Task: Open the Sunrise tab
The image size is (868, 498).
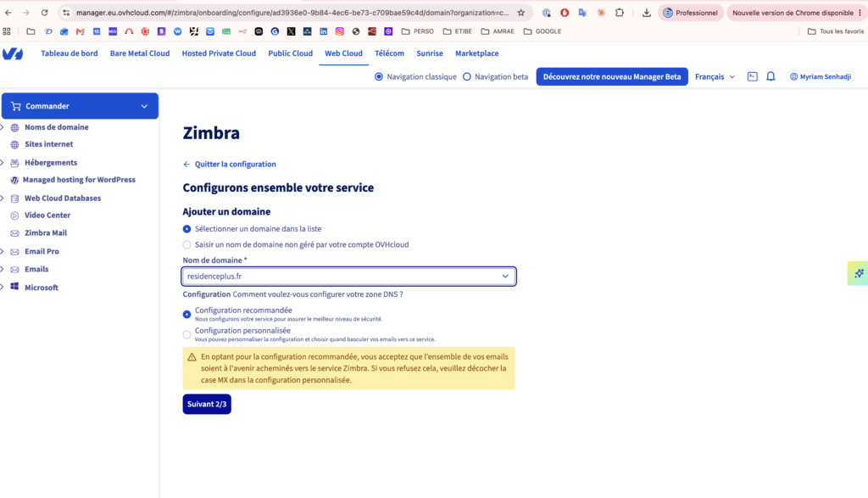Action: pos(430,53)
